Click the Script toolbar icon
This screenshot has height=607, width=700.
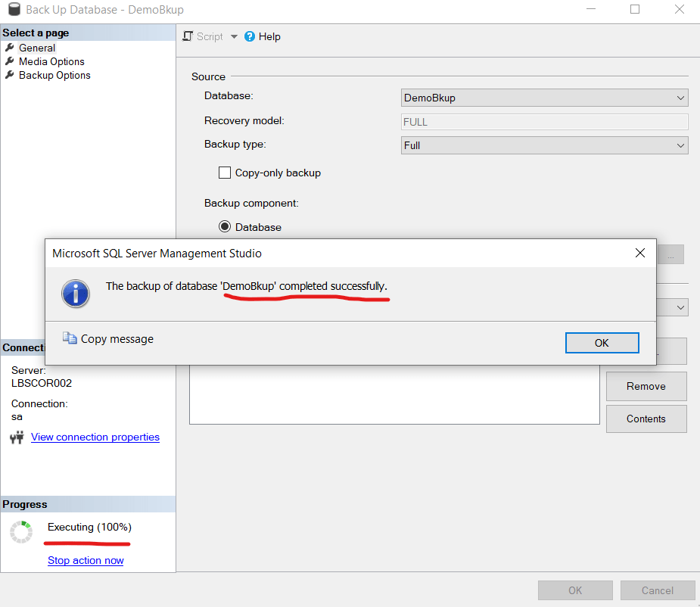point(188,36)
